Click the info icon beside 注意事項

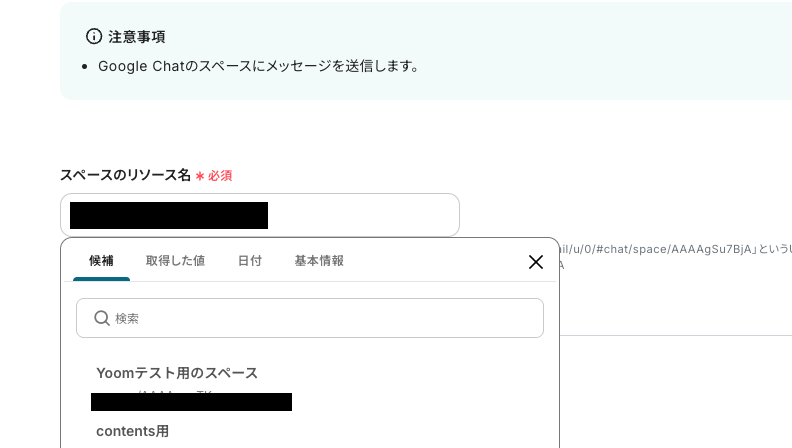click(x=94, y=36)
